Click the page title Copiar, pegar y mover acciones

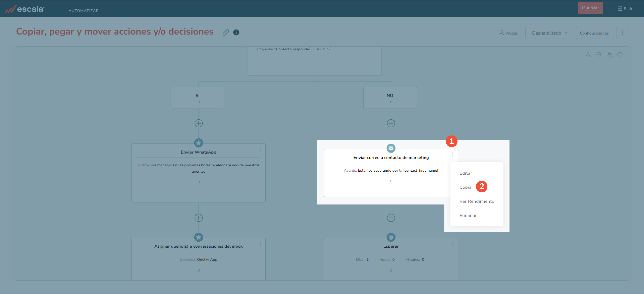click(115, 32)
